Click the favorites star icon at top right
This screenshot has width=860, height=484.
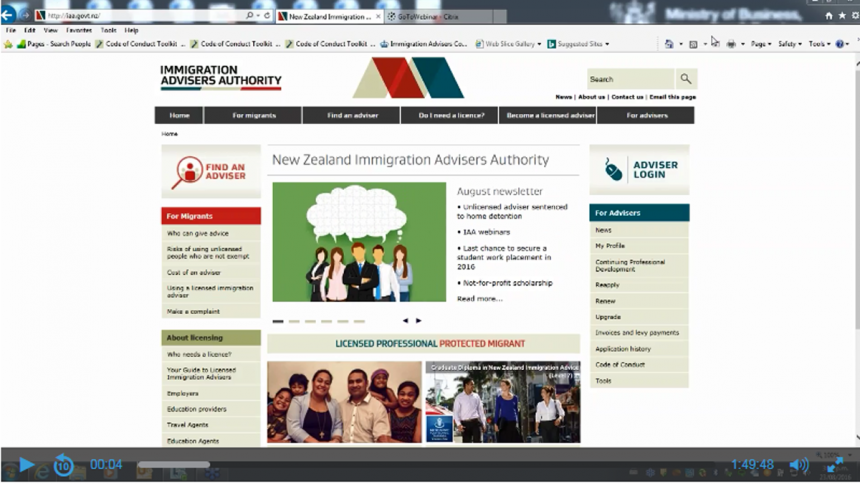tap(842, 16)
